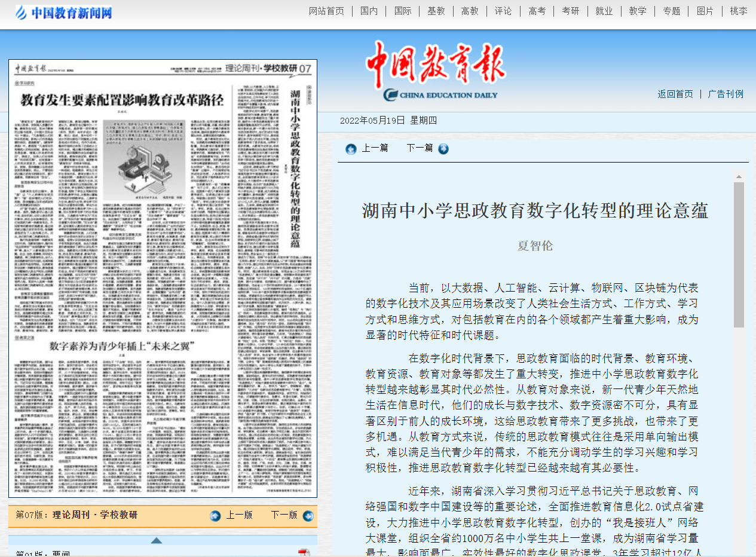Click the article scrollbar up arrow
Image resolution: width=756 pixels, height=557 pixels.
(x=739, y=176)
